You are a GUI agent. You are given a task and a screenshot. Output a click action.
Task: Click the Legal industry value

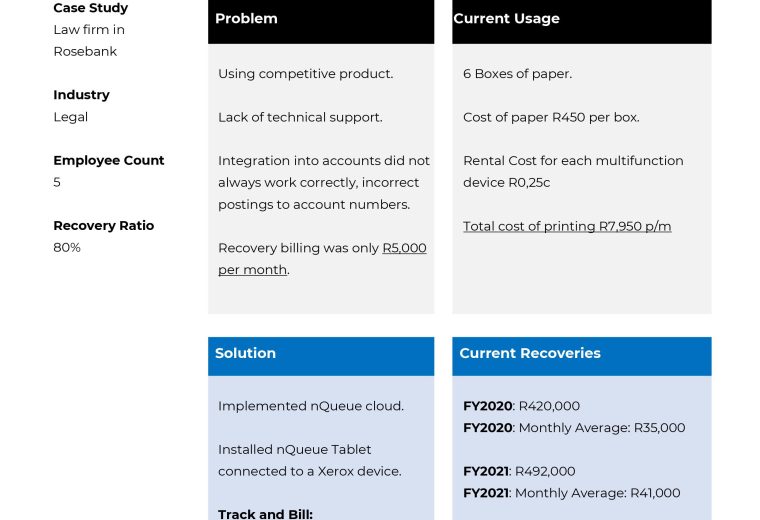pyautogui.click(x=70, y=117)
